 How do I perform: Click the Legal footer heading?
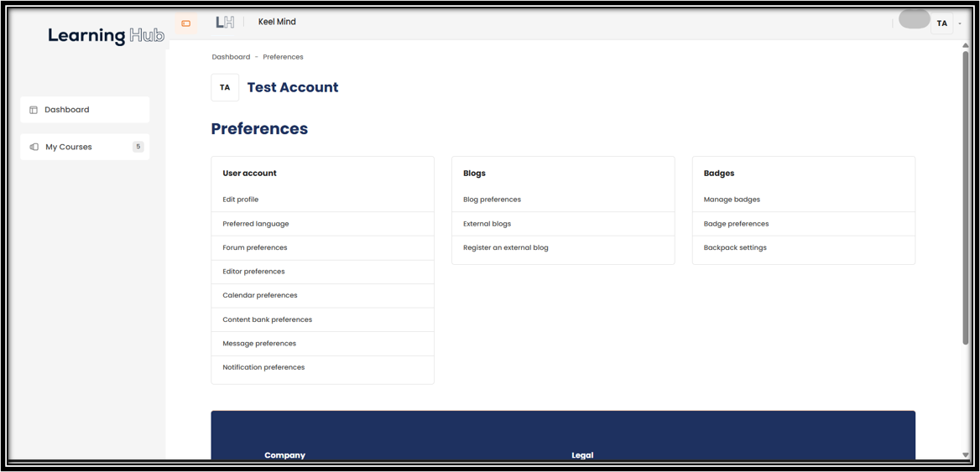tap(582, 456)
